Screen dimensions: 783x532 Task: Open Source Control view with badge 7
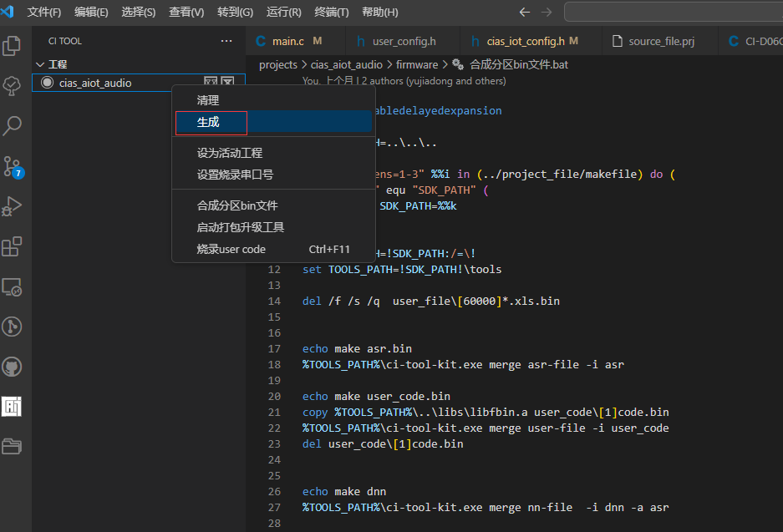[x=13, y=167]
